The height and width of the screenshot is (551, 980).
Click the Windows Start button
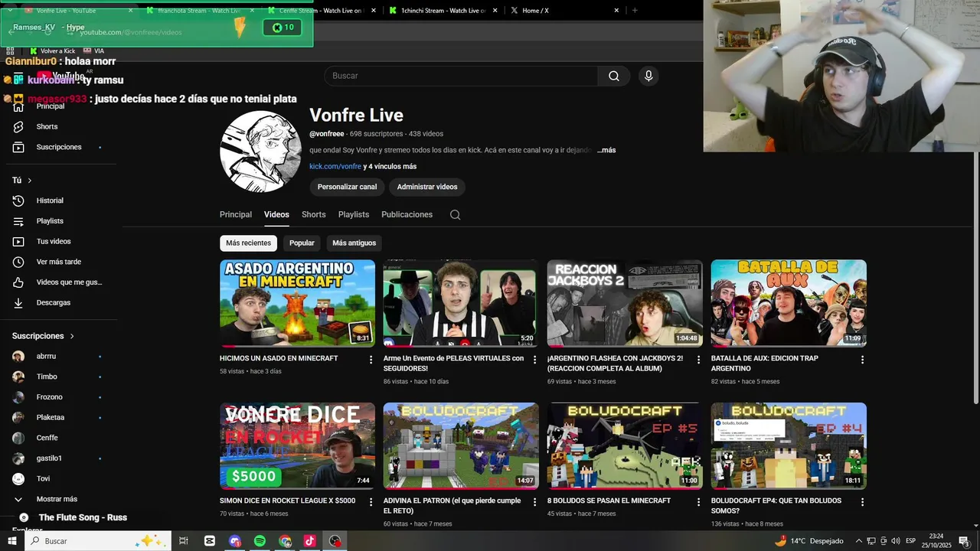12,541
